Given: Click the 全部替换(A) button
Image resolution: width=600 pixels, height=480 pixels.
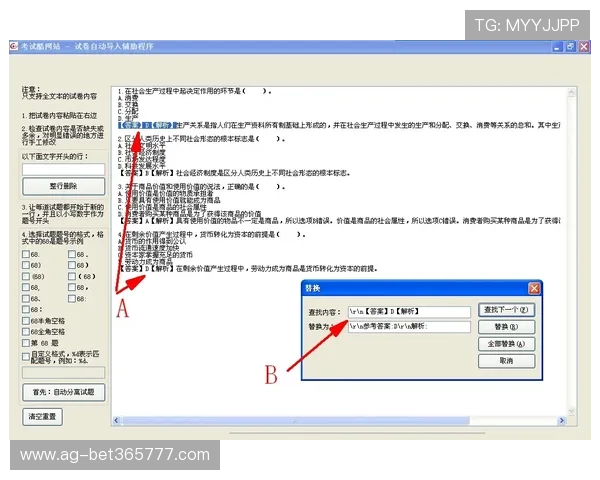Looking at the screenshot, I should click(x=506, y=344).
